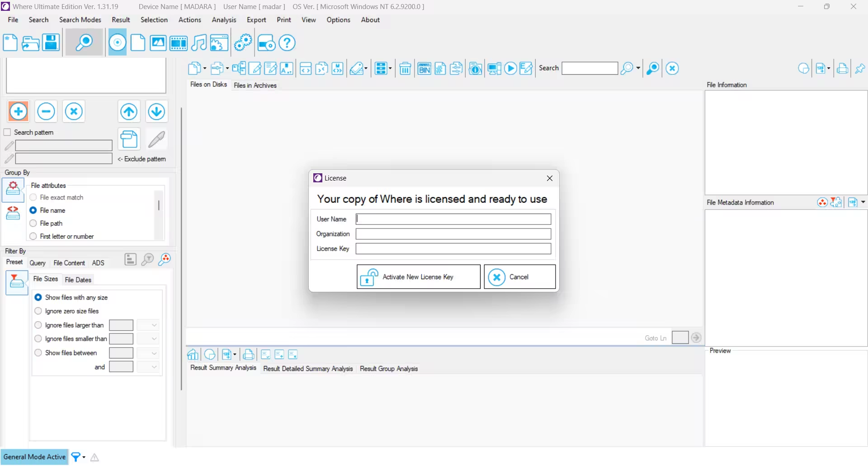Select the music note audio mode icon
Screen dimensions: 868x466
198,43
